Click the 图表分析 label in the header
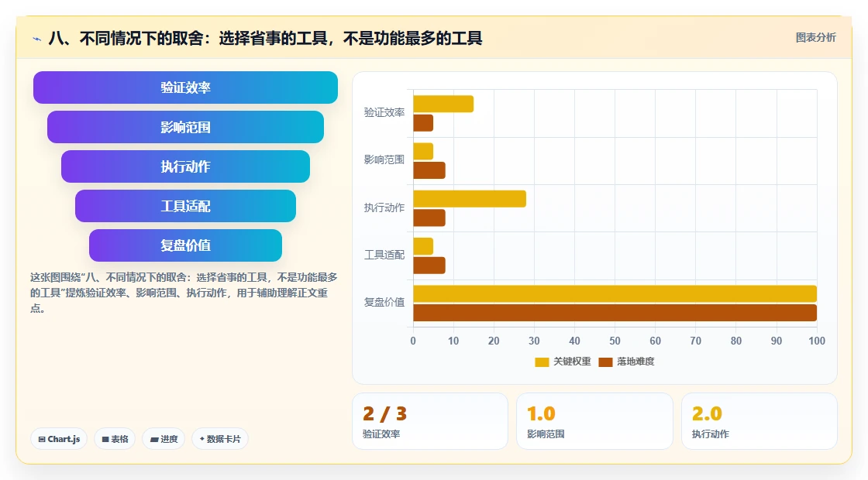 pos(815,38)
